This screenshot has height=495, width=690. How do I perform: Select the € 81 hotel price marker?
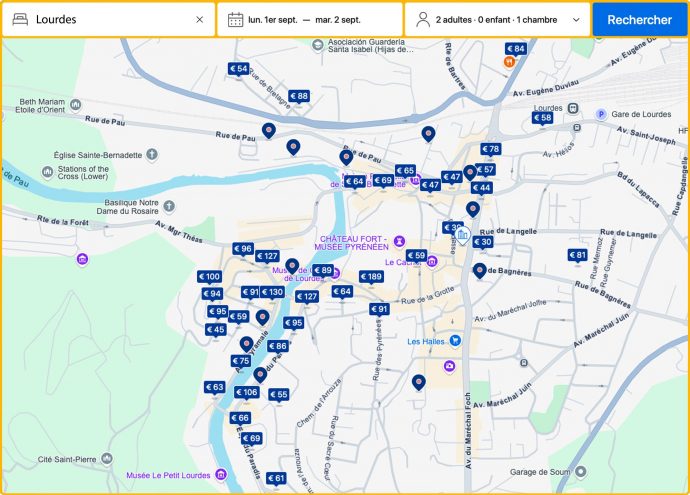[x=577, y=255]
